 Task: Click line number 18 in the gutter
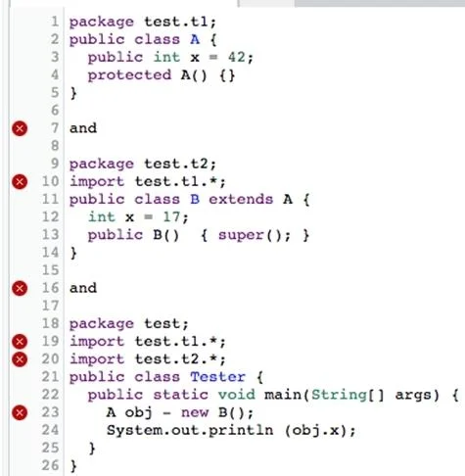pos(50,323)
